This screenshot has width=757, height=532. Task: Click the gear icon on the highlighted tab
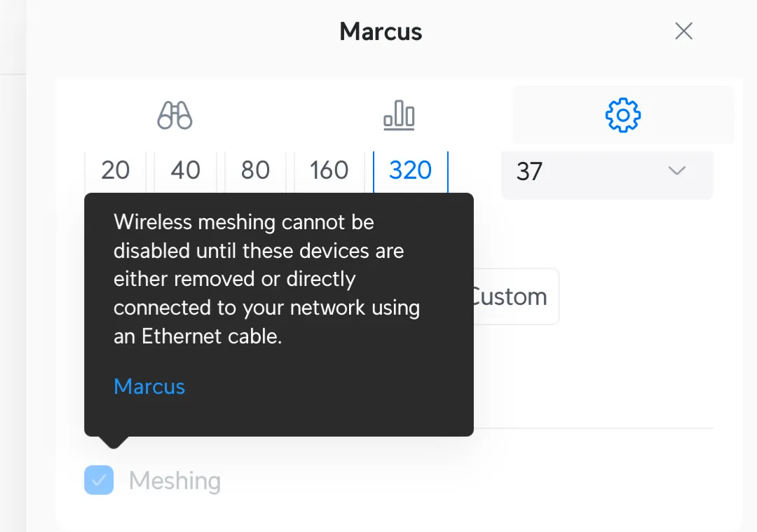(622, 115)
